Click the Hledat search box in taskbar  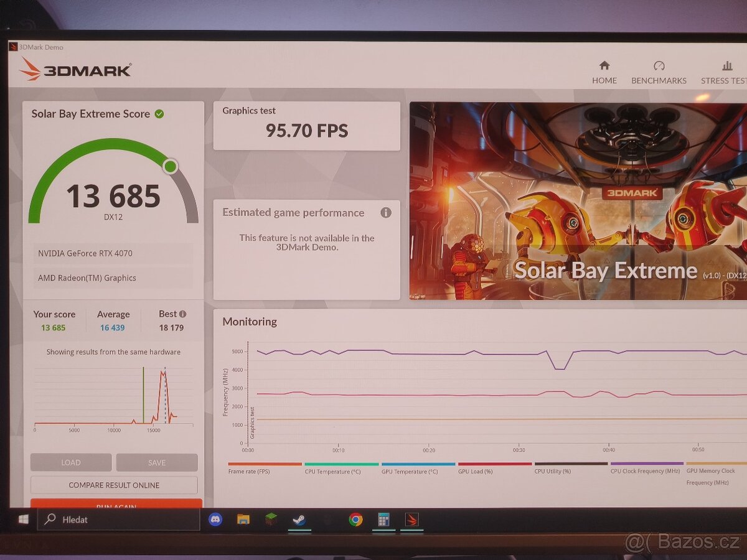tap(118, 519)
